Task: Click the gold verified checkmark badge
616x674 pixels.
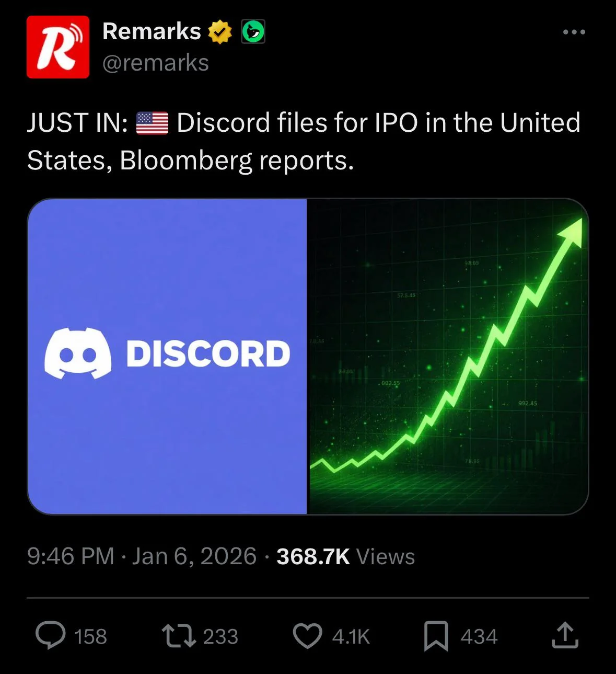Action: (220, 32)
